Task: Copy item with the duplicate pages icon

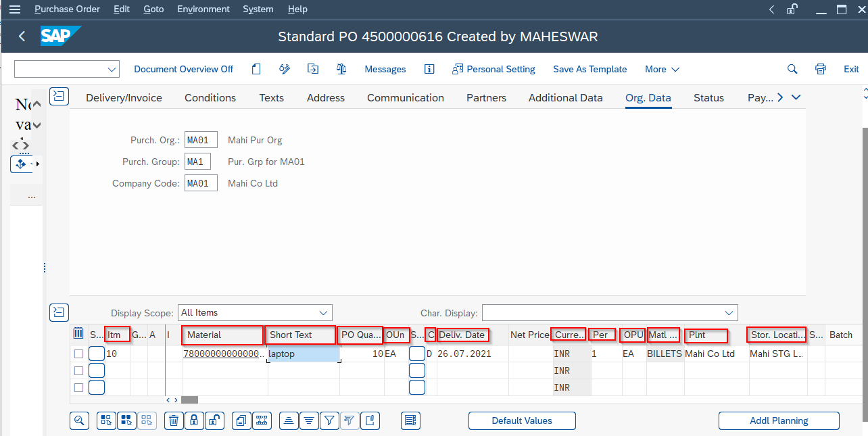Action: point(241,420)
